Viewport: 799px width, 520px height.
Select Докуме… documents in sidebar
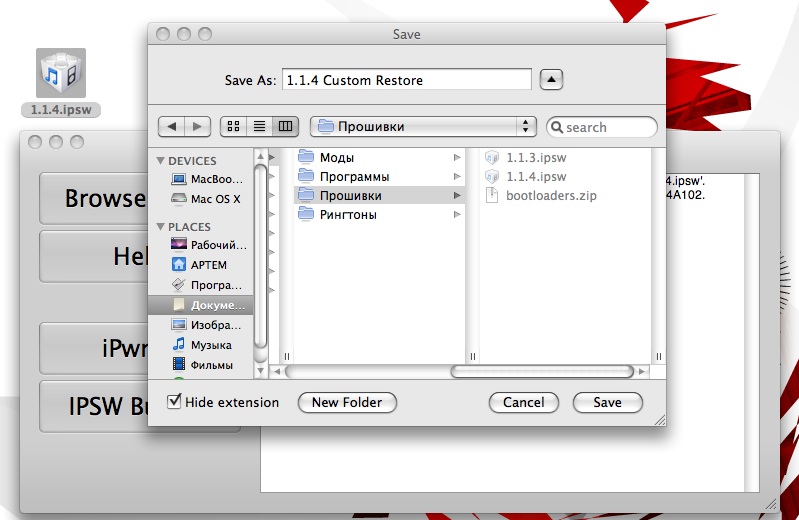201,305
